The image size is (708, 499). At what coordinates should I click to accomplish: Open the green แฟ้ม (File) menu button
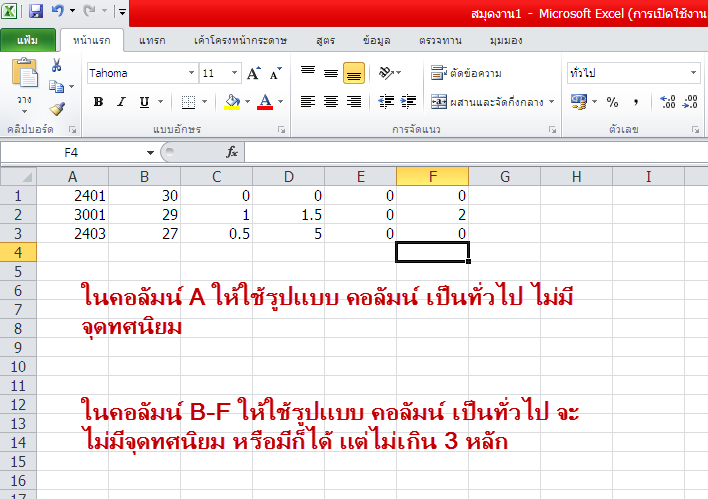click(28, 41)
